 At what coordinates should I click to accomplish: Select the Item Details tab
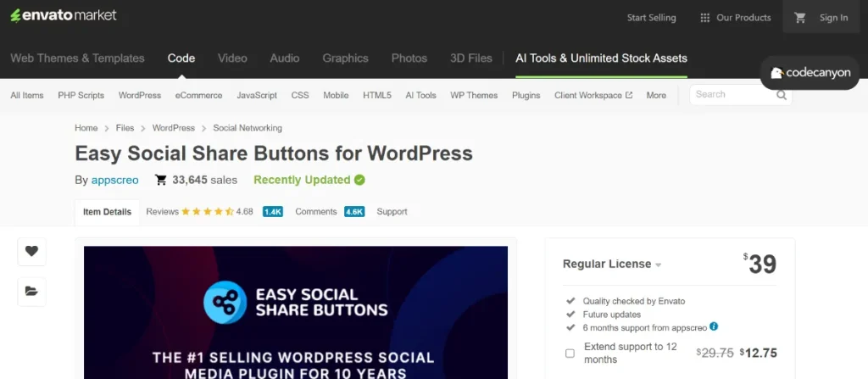coord(108,212)
